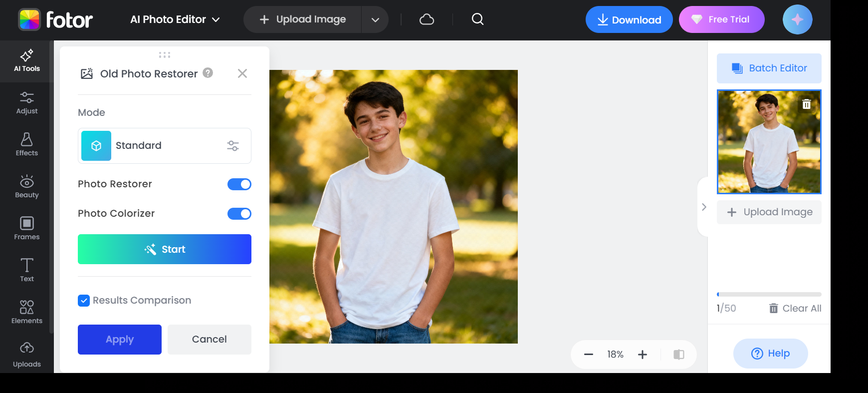Image resolution: width=868 pixels, height=393 pixels.
Task: Open the AI assistant sparkle avatar
Action: 797,19
